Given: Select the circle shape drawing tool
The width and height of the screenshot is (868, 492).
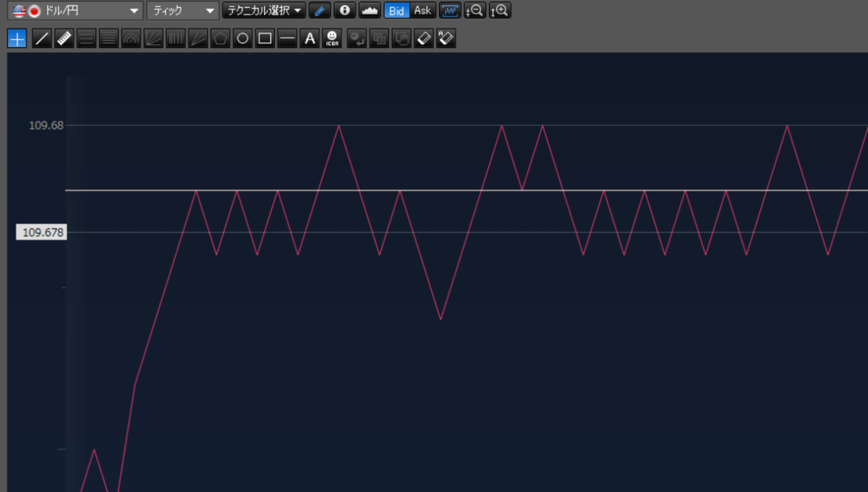Looking at the screenshot, I should tap(243, 38).
